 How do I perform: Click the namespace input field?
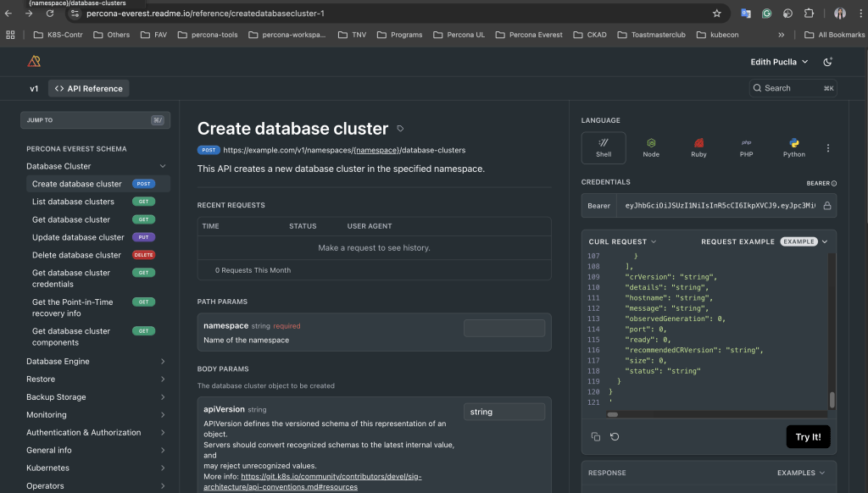(504, 329)
